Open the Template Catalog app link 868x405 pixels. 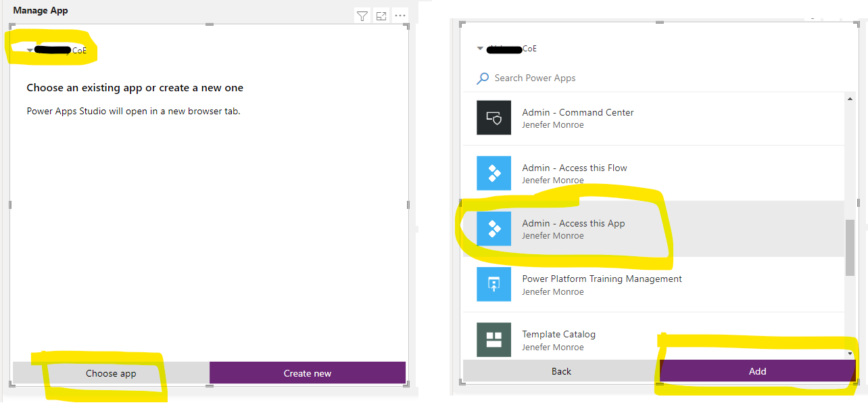(x=558, y=334)
